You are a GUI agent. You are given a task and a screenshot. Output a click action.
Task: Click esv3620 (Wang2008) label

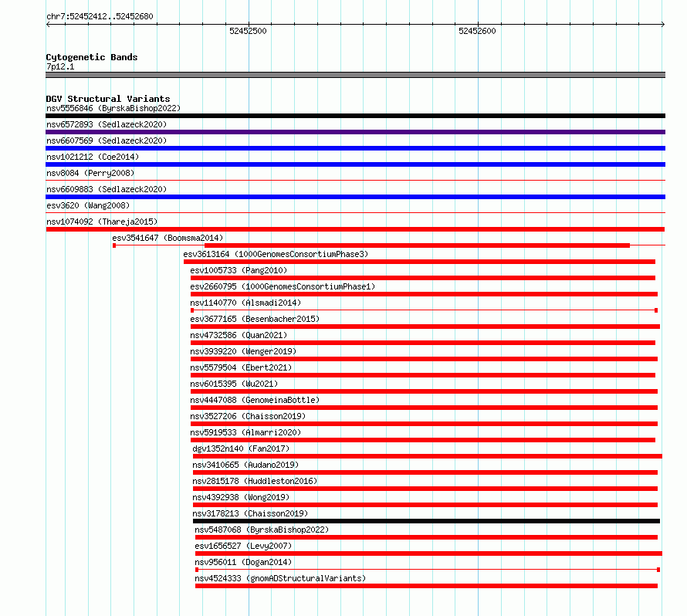tap(88, 205)
